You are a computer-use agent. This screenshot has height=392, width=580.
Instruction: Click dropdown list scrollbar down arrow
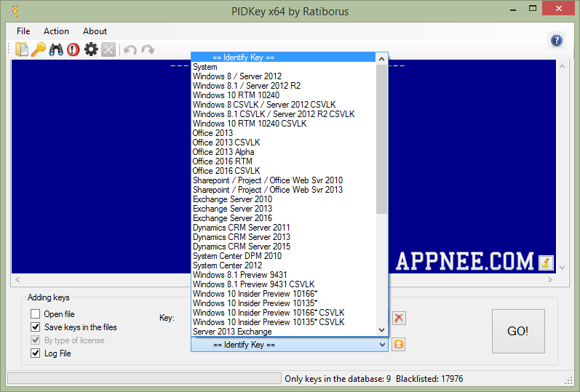[x=382, y=330]
